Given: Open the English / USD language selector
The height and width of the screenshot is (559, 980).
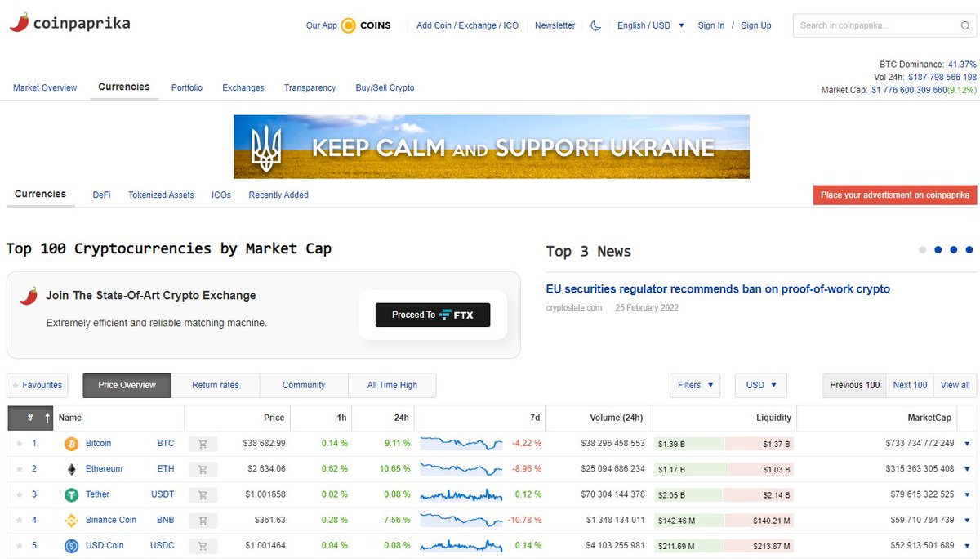Looking at the screenshot, I should point(645,25).
